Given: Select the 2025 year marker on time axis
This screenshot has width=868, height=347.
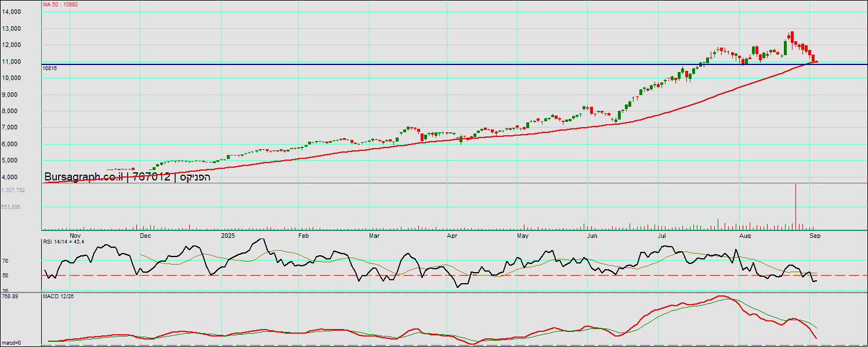Looking at the screenshot, I should pyautogui.click(x=229, y=236).
